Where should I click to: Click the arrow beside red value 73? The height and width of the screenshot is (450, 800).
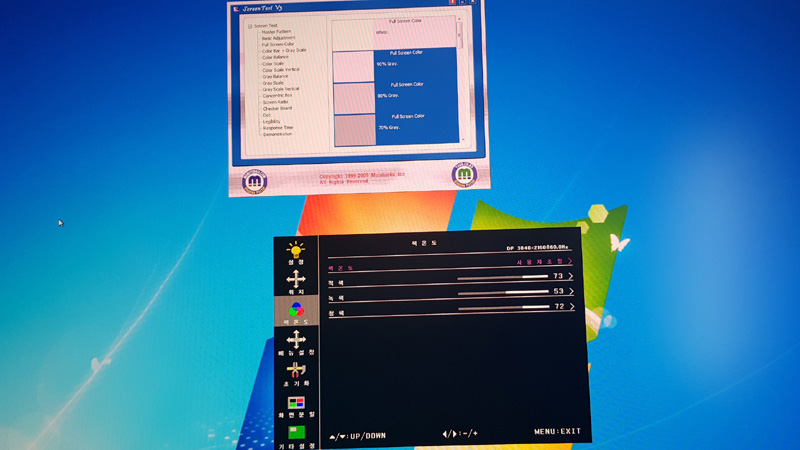[x=571, y=276]
